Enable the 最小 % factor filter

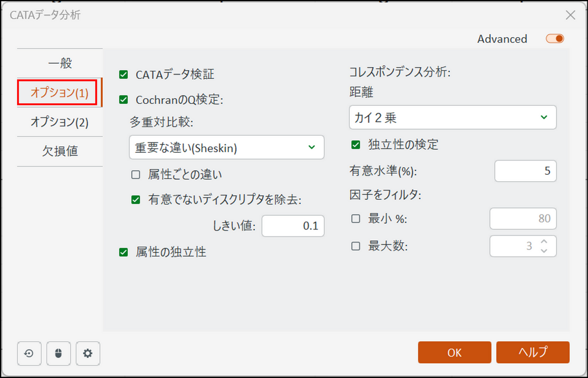click(x=356, y=219)
